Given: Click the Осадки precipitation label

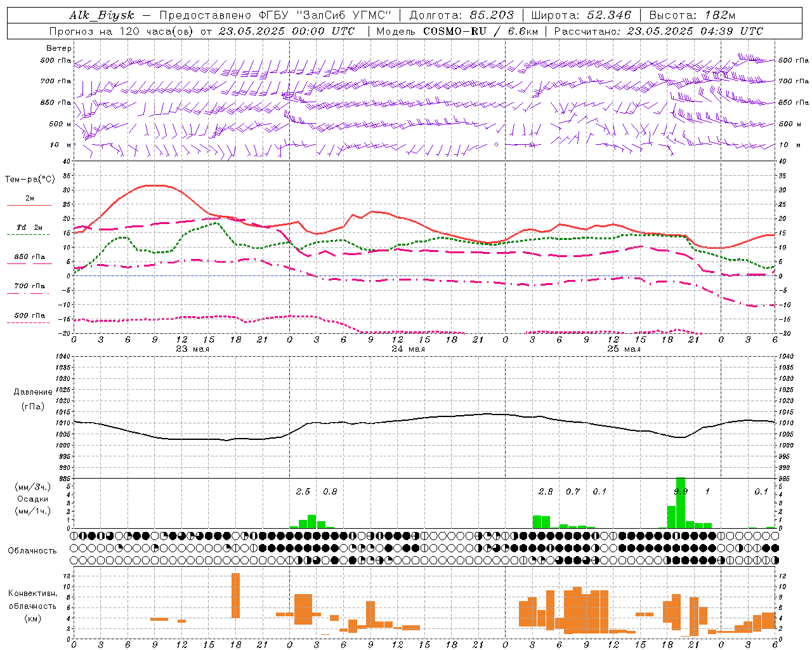Looking at the screenshot, I should (x=32, y=499).
